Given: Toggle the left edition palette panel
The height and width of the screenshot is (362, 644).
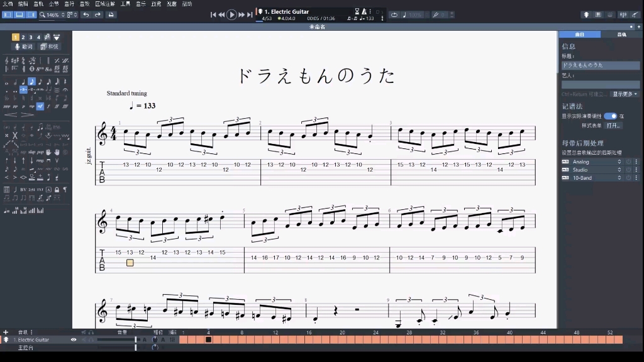Looking at the screenshot, I should (x=8, y=15).
